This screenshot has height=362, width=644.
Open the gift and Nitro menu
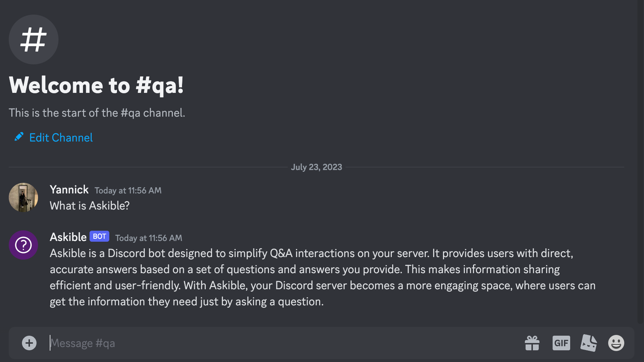point(532,343)
